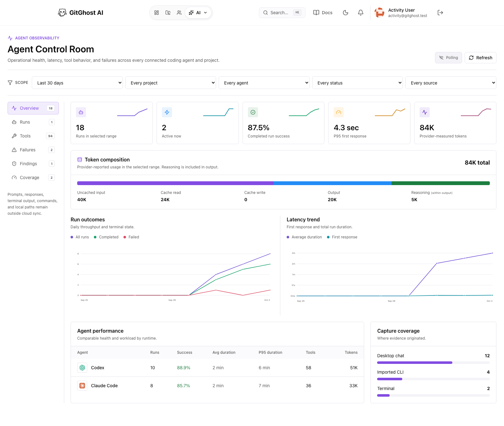Click the Activity User avatar

pyautogui.click(x=379, y=13)
